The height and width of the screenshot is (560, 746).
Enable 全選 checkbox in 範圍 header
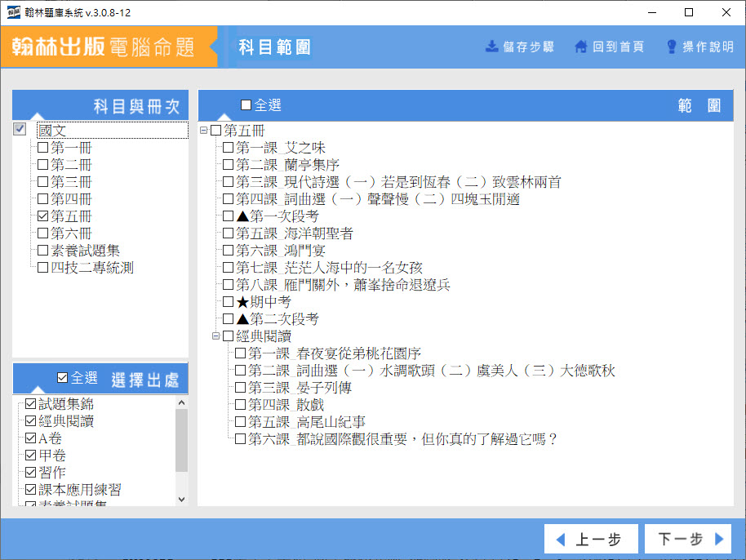[246, 105]
